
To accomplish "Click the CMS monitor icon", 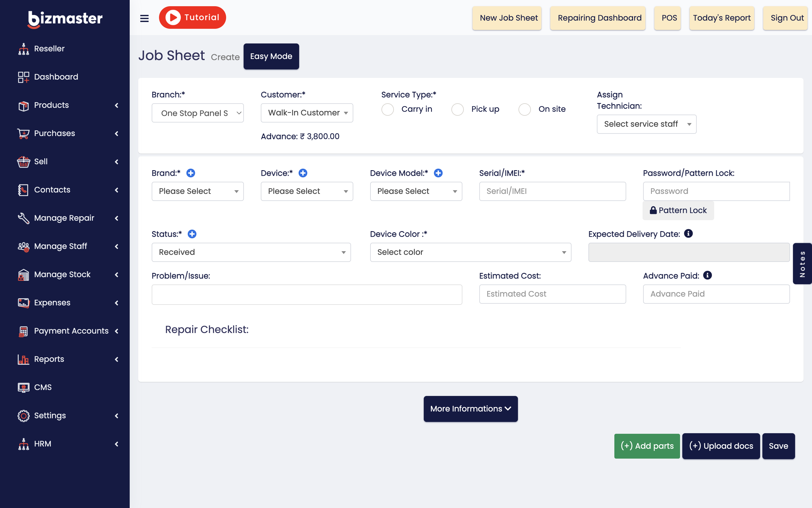I will 23,387.
